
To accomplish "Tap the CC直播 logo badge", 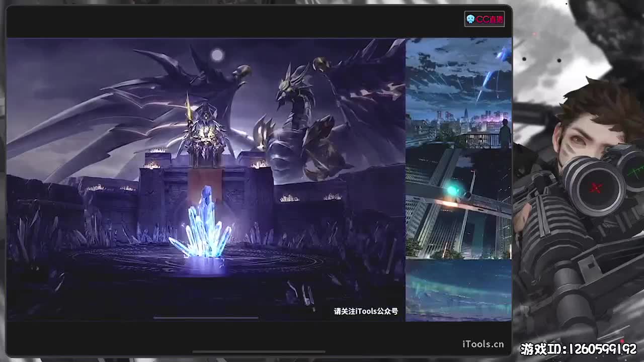I will (484, 19).
